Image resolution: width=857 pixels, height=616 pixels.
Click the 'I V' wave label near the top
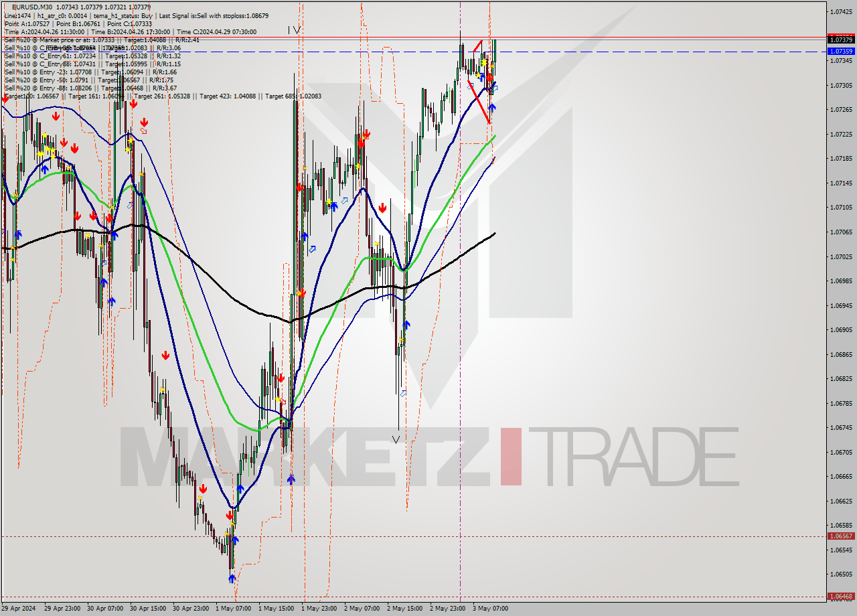pos(294,29)
